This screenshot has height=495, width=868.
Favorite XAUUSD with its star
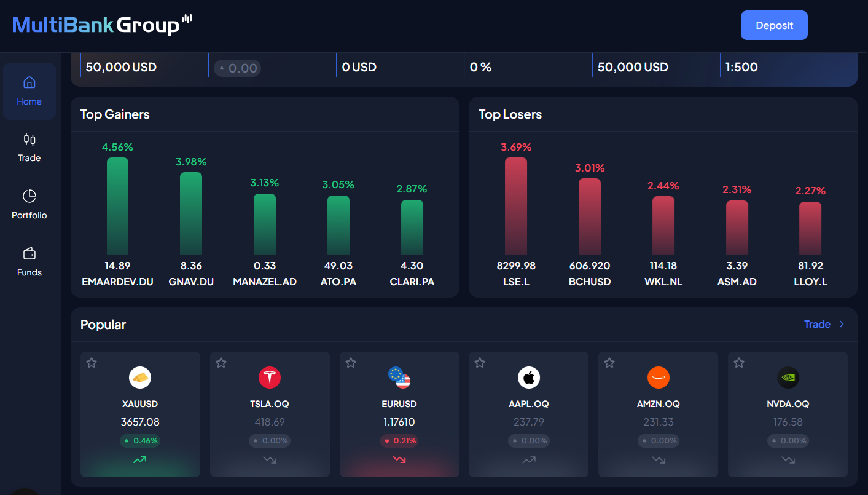(x=92, y=363)
